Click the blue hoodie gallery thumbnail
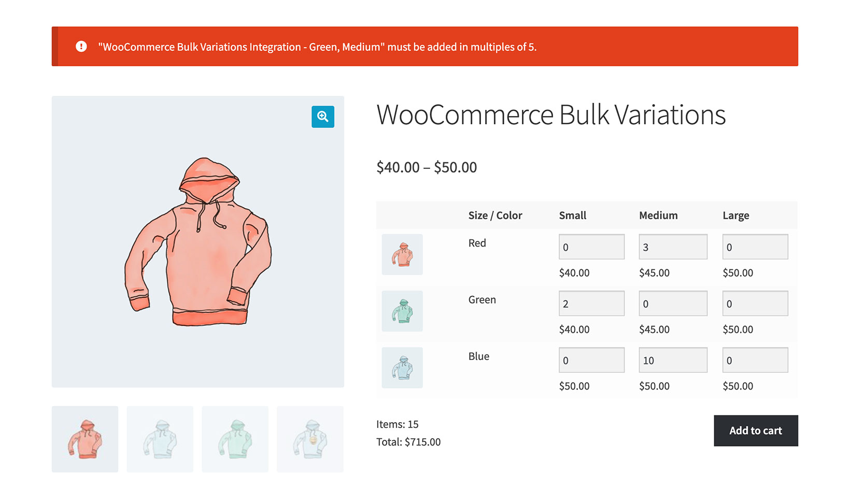Viewport: 850px width, 504px height. (160, 439)
